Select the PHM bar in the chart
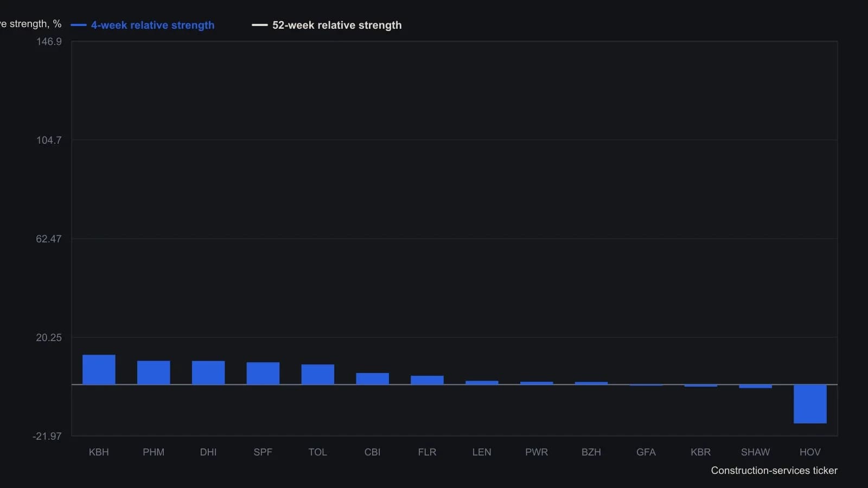868x488 pixels. (154, 373)
